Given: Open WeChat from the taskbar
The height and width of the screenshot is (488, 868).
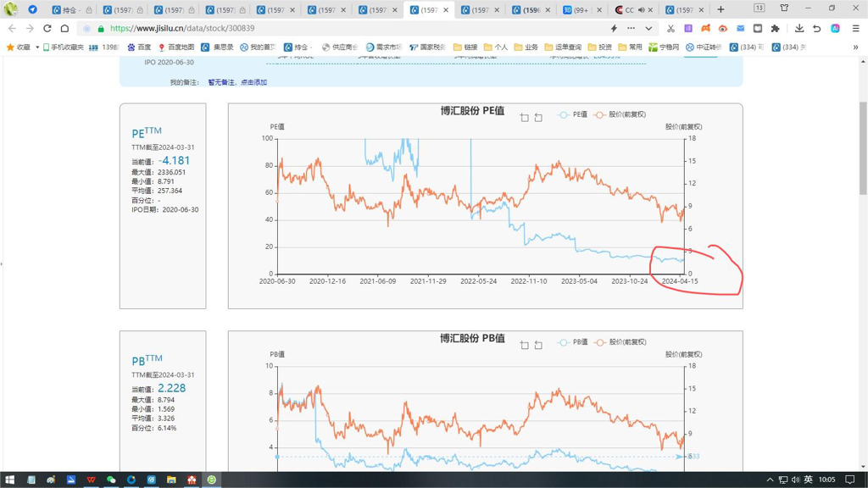Looking at the screenshot, I should pos(111,480).
